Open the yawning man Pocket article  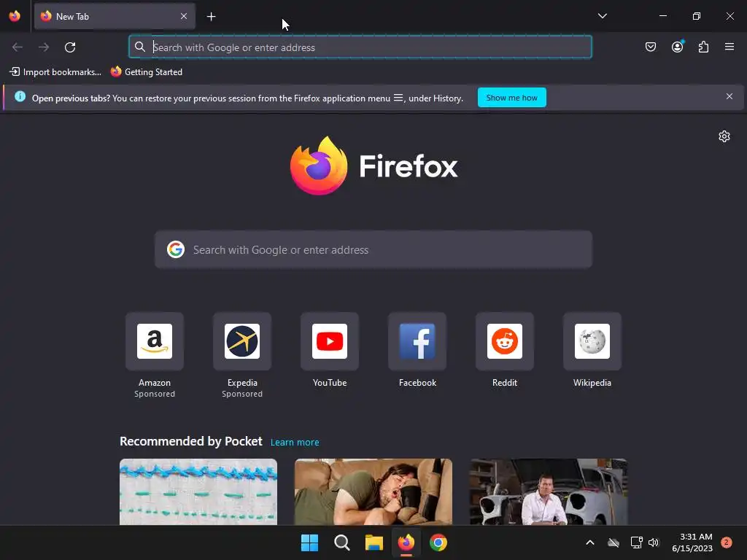(373, 492)
